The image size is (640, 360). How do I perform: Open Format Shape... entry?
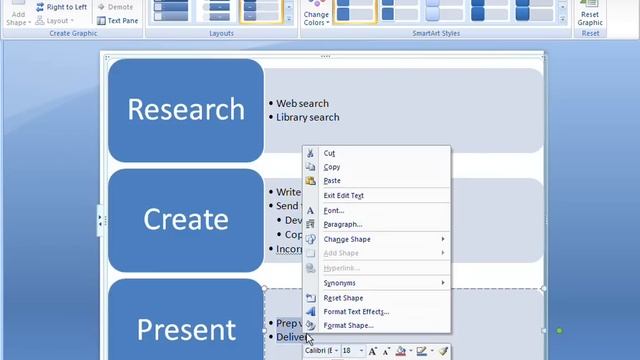(376, 325)
